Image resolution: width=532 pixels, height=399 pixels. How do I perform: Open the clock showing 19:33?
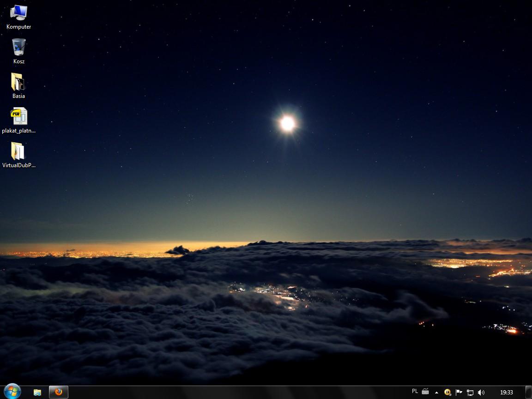(x=506, y=392)
